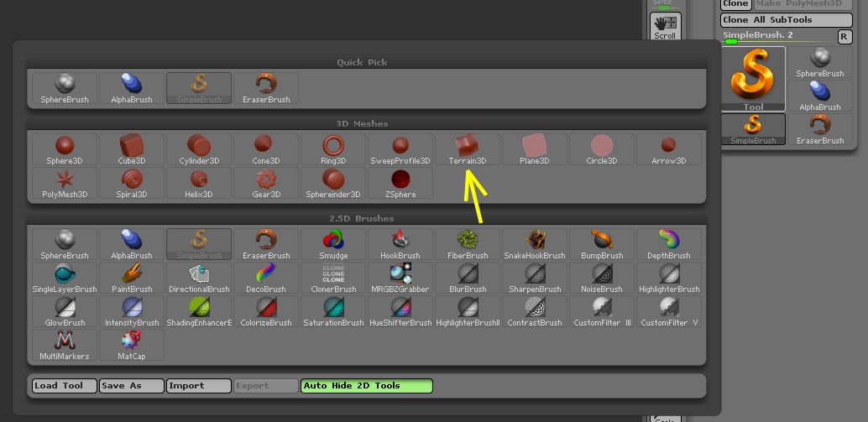Select EraserBrush in 2.5D Brushes

coord(266,244)
